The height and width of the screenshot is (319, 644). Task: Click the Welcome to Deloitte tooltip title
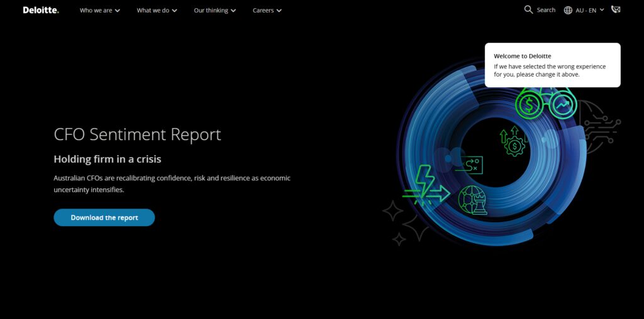pos(523,56)
